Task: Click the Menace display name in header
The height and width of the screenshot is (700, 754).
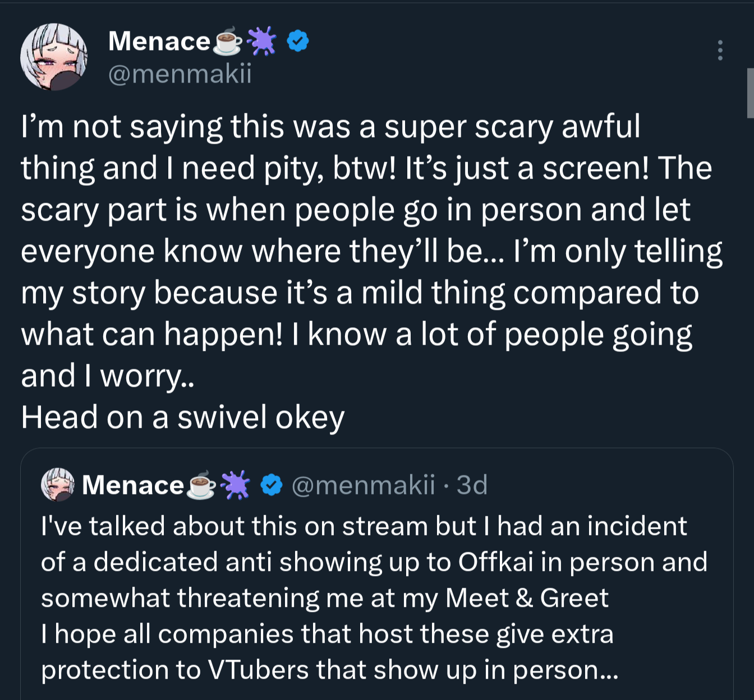Action: pyautogui.click(x=159, y=41)
